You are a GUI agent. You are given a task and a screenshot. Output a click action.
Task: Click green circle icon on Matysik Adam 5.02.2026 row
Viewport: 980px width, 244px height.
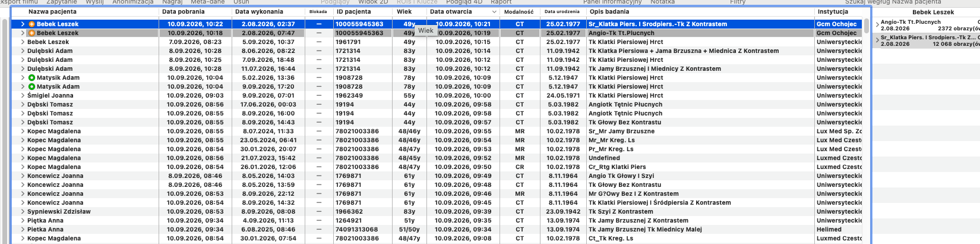point(32,78)
